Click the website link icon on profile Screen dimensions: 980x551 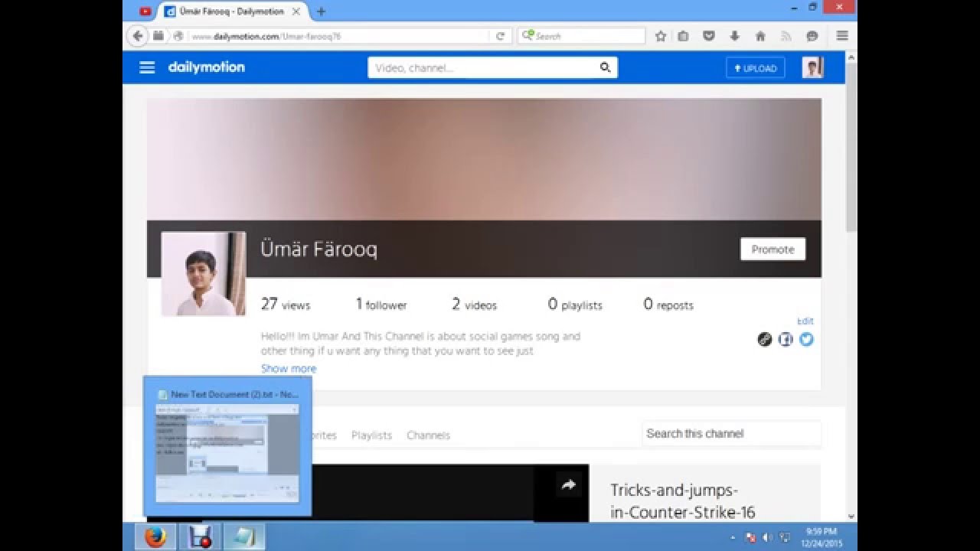tap(765, 339)
